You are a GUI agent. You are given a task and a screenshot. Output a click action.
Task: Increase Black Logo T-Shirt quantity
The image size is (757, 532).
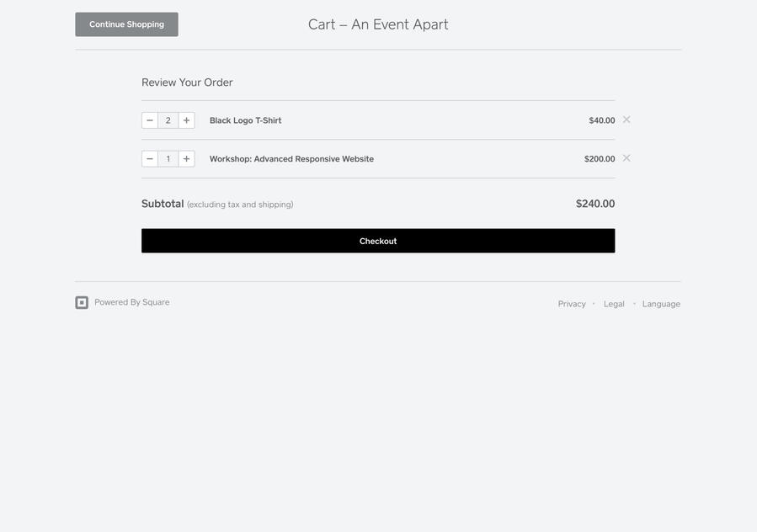(186, 120)
